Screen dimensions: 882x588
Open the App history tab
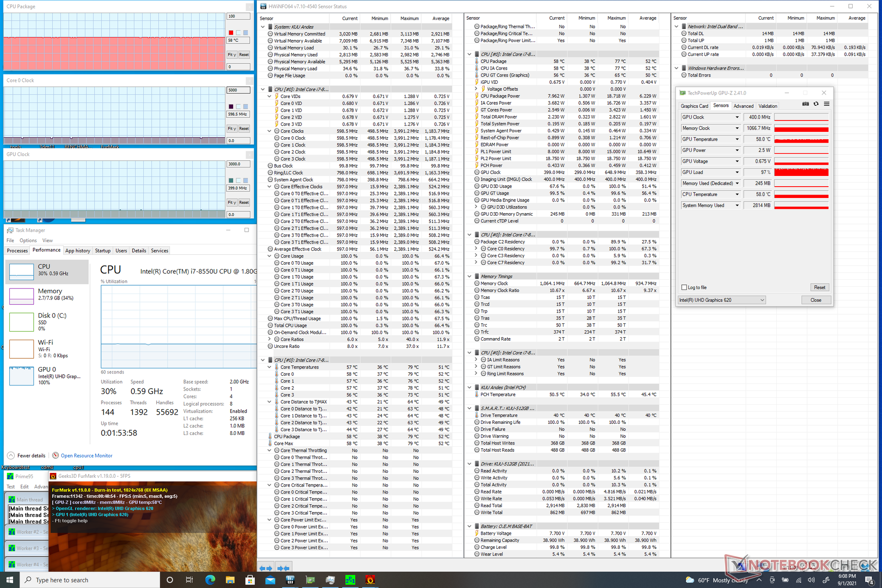77,250
